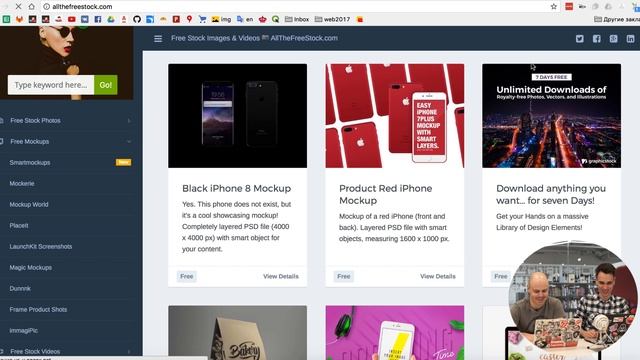The width and height of the screenshot is (640, 360).
Task: Click the AllTheFreeStock.com header title
Action: 254,38
